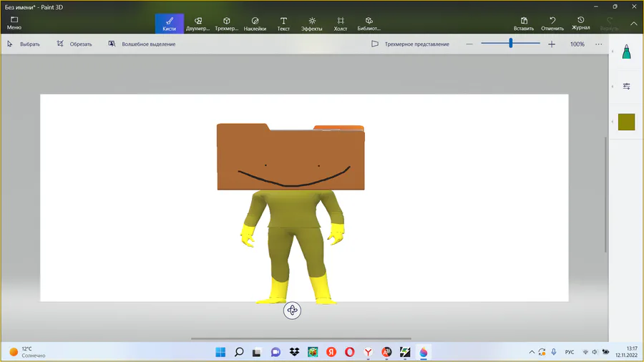
Task: Open the Chat app on taskbar
Action: pyautogui.click(x=275, y=352)
